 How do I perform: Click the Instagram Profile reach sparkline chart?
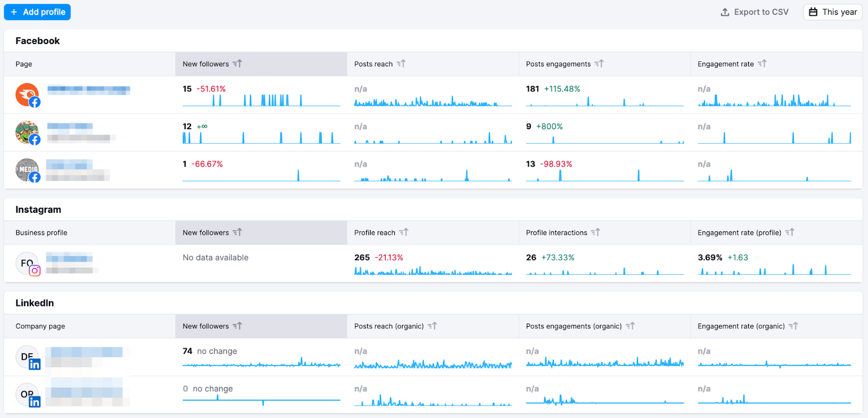point(433,270)
